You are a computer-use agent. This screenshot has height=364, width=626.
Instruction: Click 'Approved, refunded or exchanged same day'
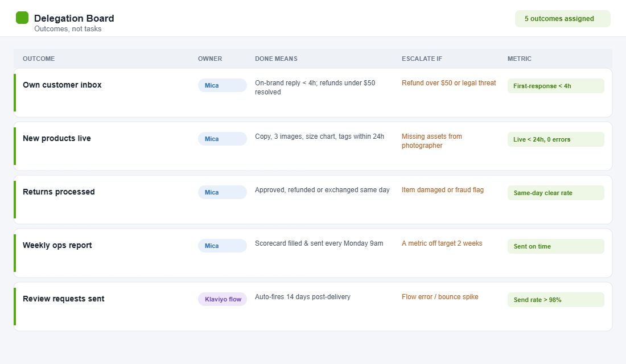pos(322,190)
